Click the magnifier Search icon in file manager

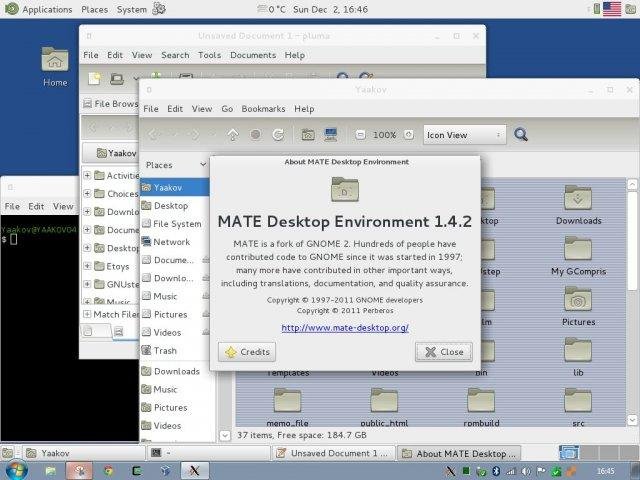pyautogui.click(x=521, y=134)
